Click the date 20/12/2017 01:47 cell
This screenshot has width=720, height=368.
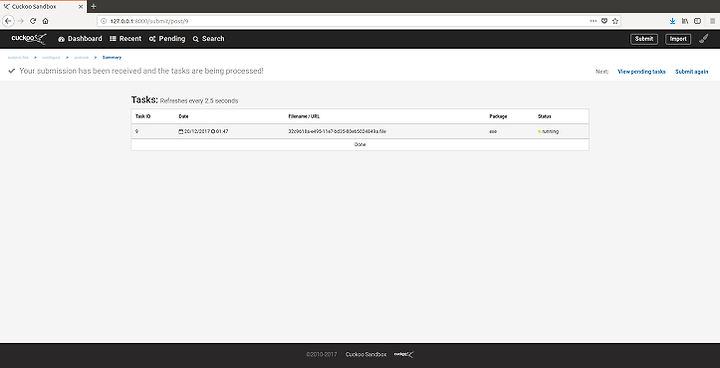(203, 131)
